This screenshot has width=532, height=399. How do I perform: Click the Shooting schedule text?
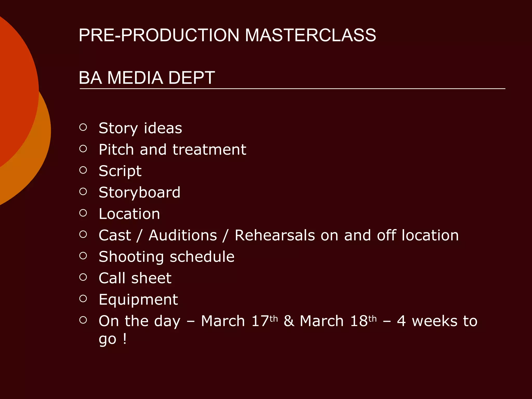point(167,257)
